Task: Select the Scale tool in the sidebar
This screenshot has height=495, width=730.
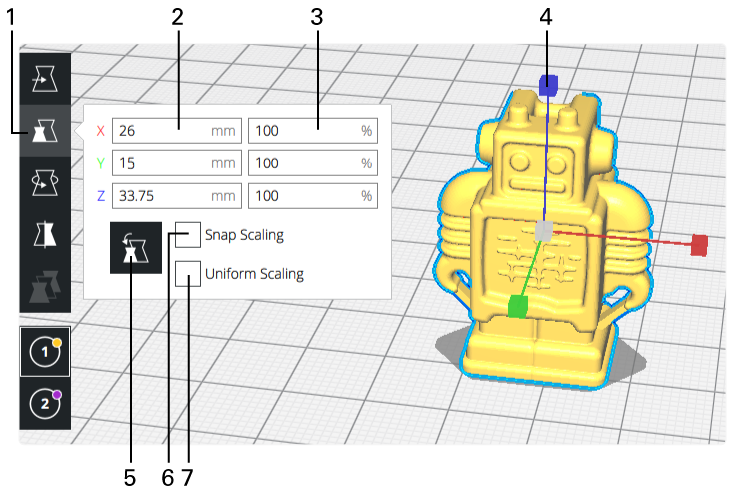Action: point(45,131)
